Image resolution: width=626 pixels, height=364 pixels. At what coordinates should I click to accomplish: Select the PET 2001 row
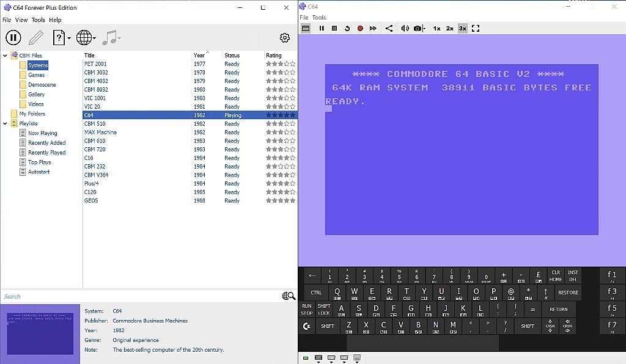(190, 64)
